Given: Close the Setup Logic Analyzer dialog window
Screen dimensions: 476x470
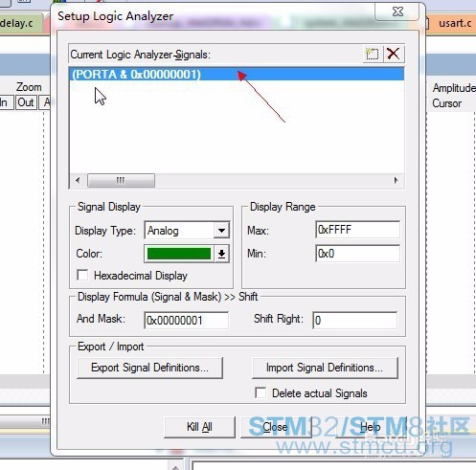Looking at the screenshot, I should point(397,11).
